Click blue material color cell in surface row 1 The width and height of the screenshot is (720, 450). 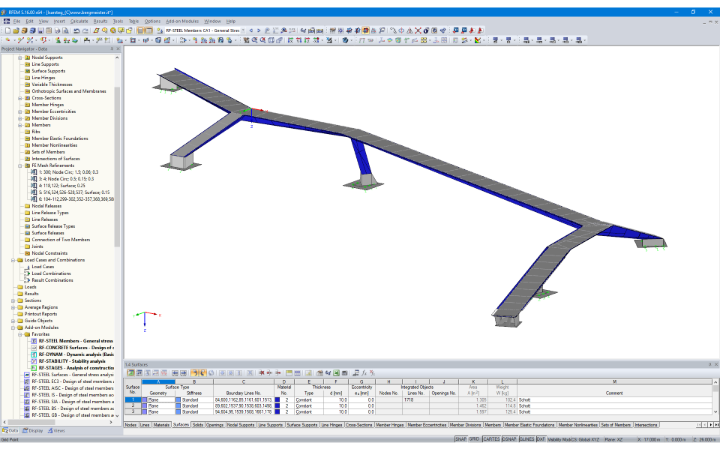277,400
